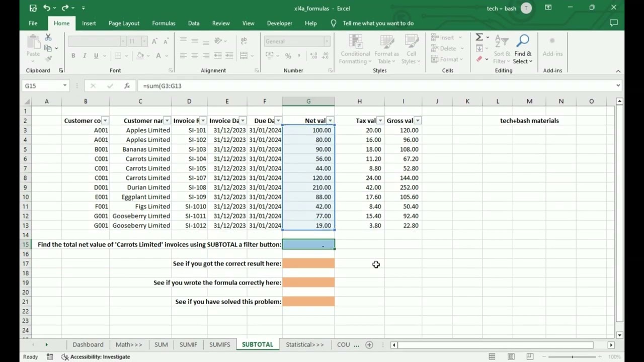
Task: Click the Undo arrow in title bar
Action: pos(46,8)
